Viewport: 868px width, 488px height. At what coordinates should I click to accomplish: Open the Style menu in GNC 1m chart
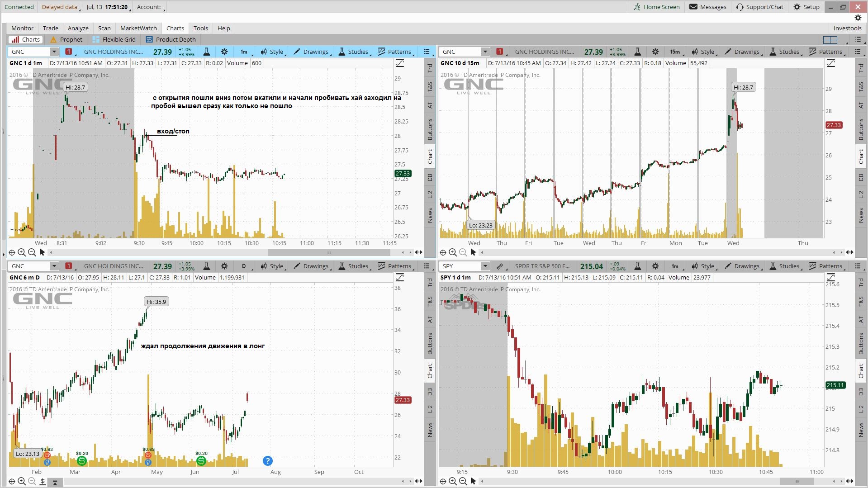(272, 52)
